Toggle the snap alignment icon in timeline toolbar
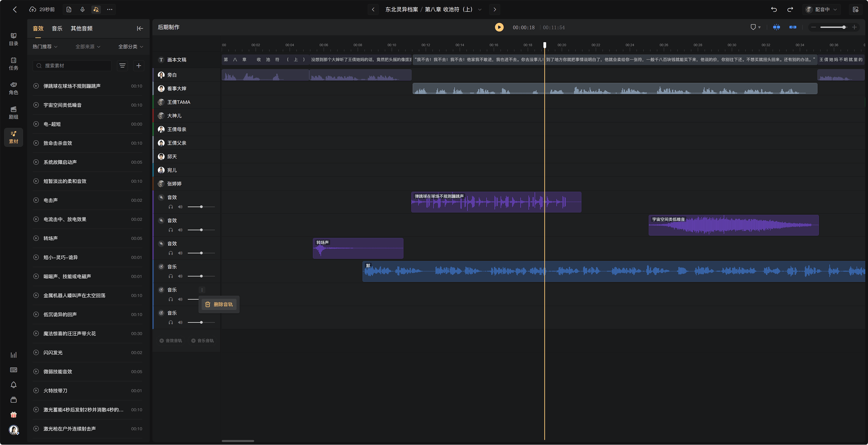The width and height of the screenshot is (868, 445). tap(776, 27)
